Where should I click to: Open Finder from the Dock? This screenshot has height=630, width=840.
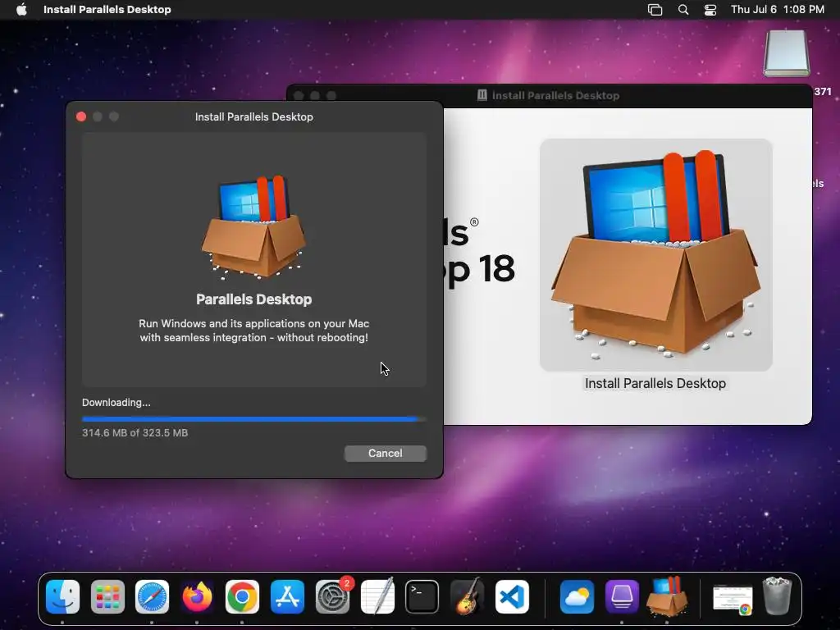pos(62,597)
